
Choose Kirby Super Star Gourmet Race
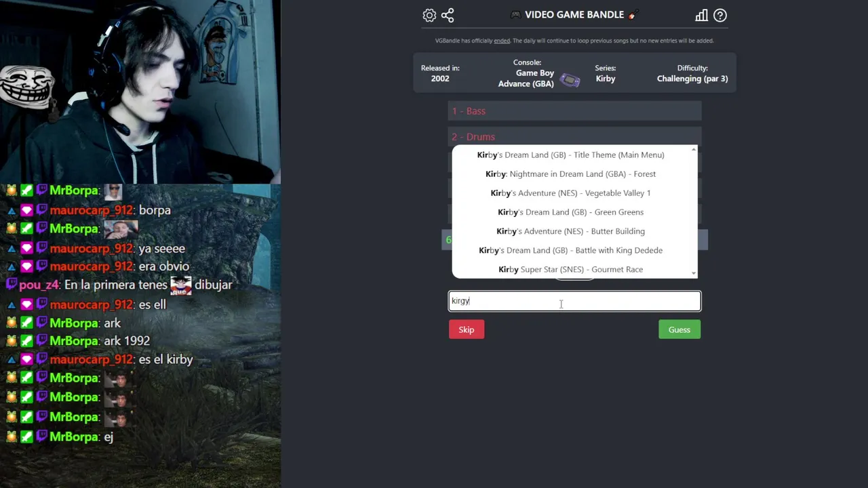point(571,269)
